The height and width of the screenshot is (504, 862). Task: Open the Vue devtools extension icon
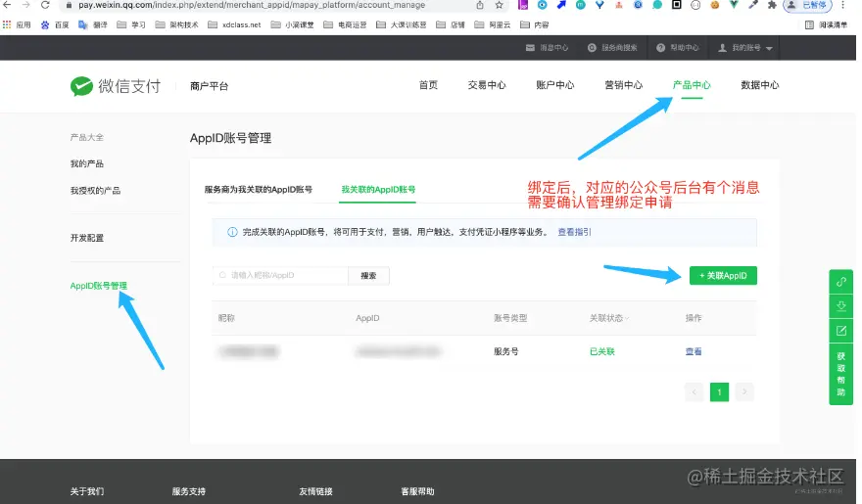point(734,5)
